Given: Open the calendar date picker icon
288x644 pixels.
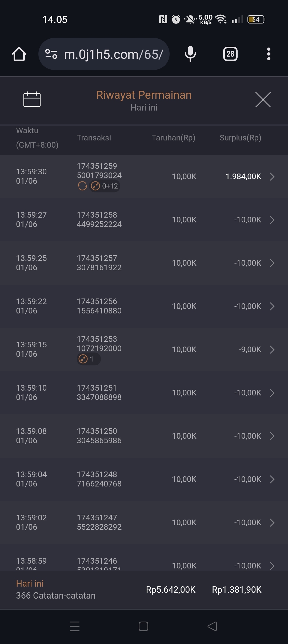Looking at the screenshot, I should coord(32,99).
